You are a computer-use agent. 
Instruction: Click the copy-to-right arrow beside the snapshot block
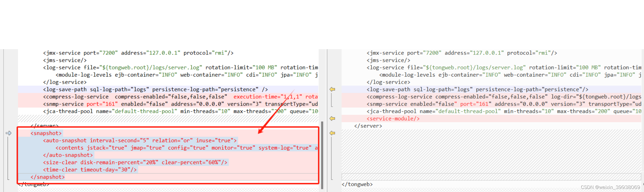tap(8, 133)
